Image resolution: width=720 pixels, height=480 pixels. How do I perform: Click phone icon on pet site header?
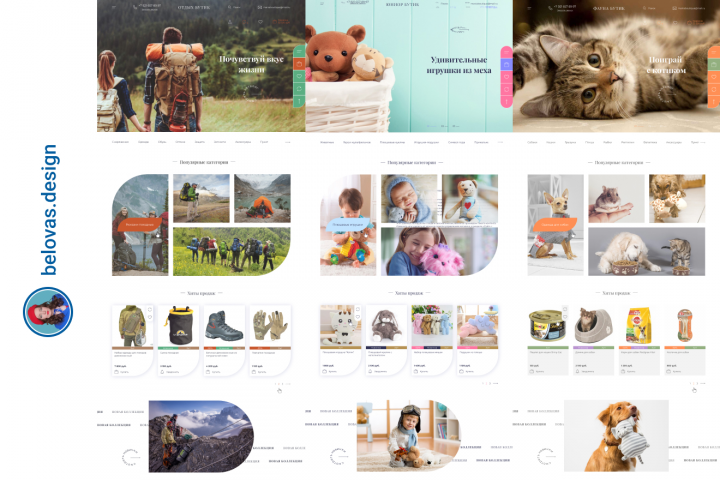tap(550, 7)
